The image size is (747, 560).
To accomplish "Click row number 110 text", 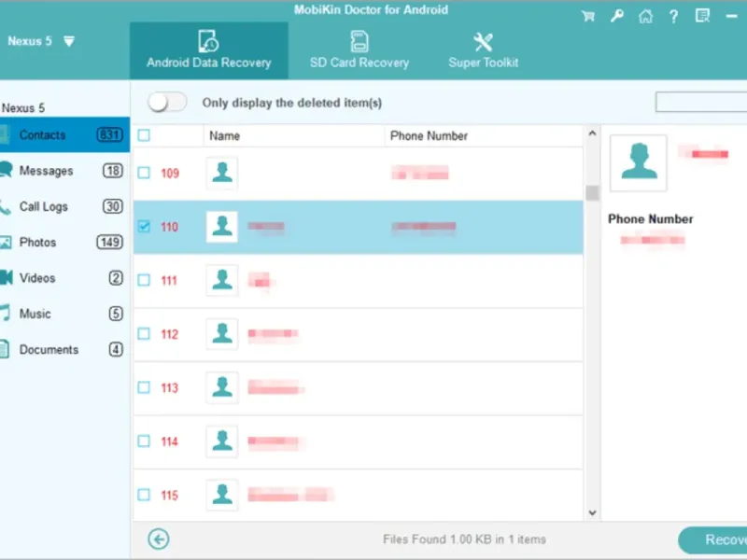I will tap(170, 227).
